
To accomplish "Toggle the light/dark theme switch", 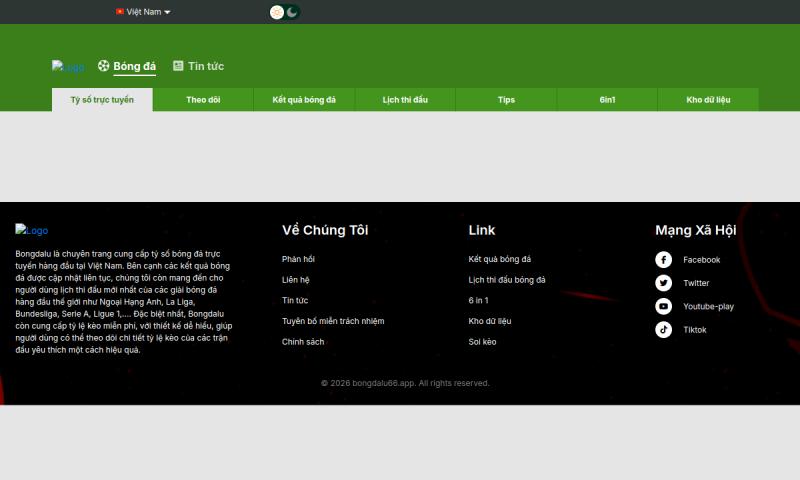I will click(284, 12).
